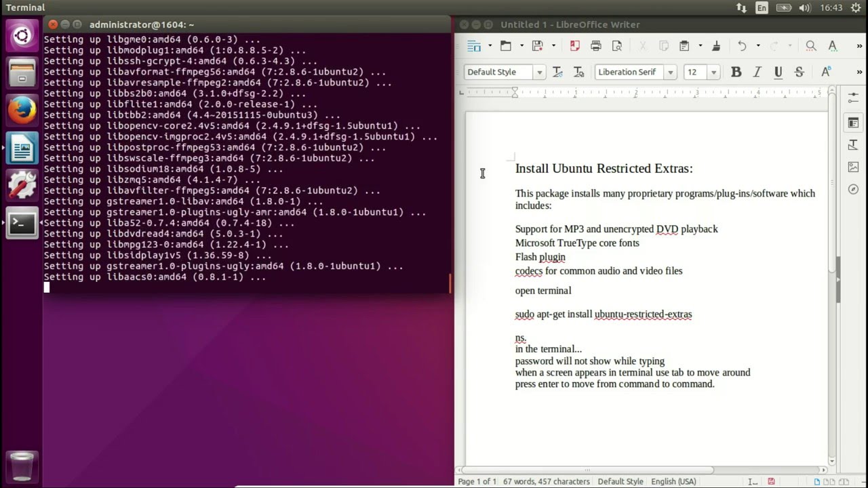Click the word count in status bar
This screenshot has width=868, height=488.
547,481
